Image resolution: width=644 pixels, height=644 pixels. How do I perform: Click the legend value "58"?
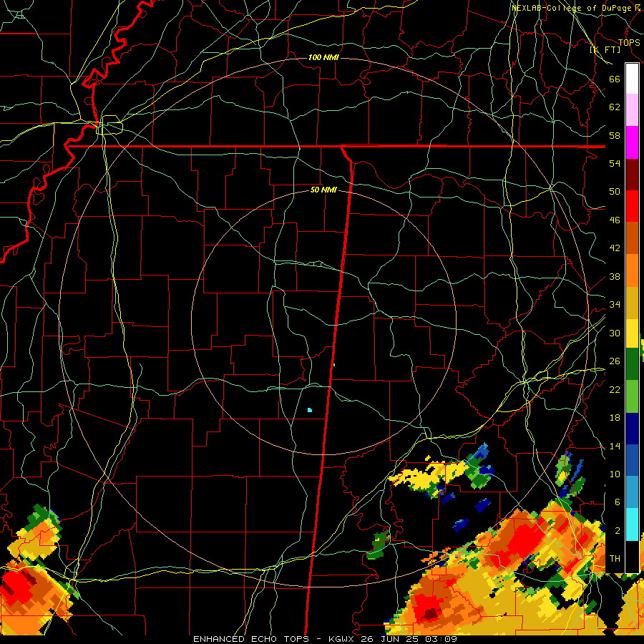[x=615, y=135]
